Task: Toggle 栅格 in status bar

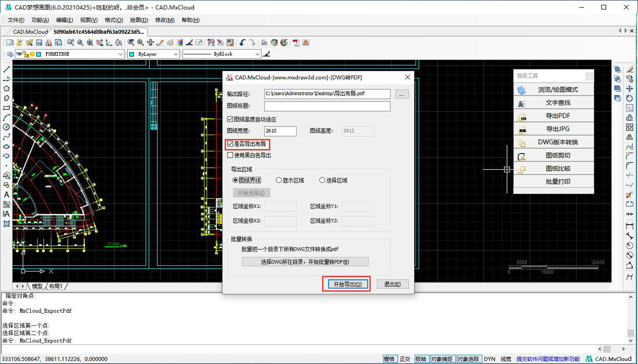Action: click(x=389, y=359)
